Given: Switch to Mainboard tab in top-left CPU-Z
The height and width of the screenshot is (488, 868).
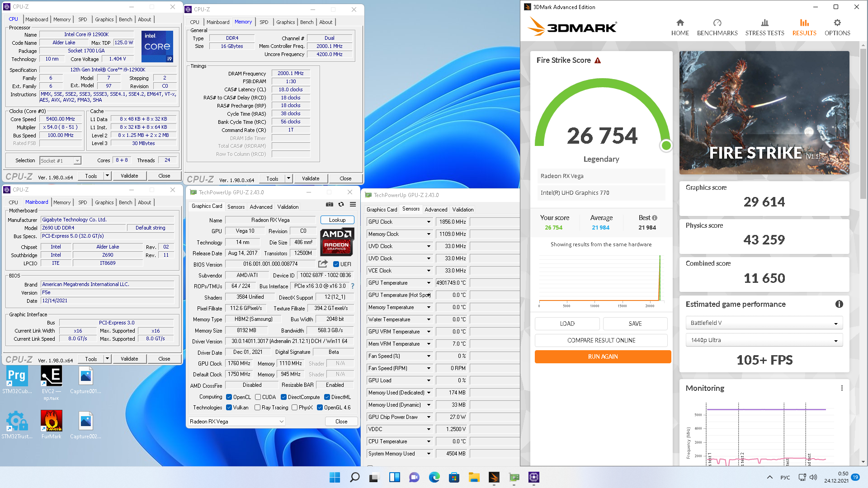Looking at the screenshot, I should coord(37,19).
